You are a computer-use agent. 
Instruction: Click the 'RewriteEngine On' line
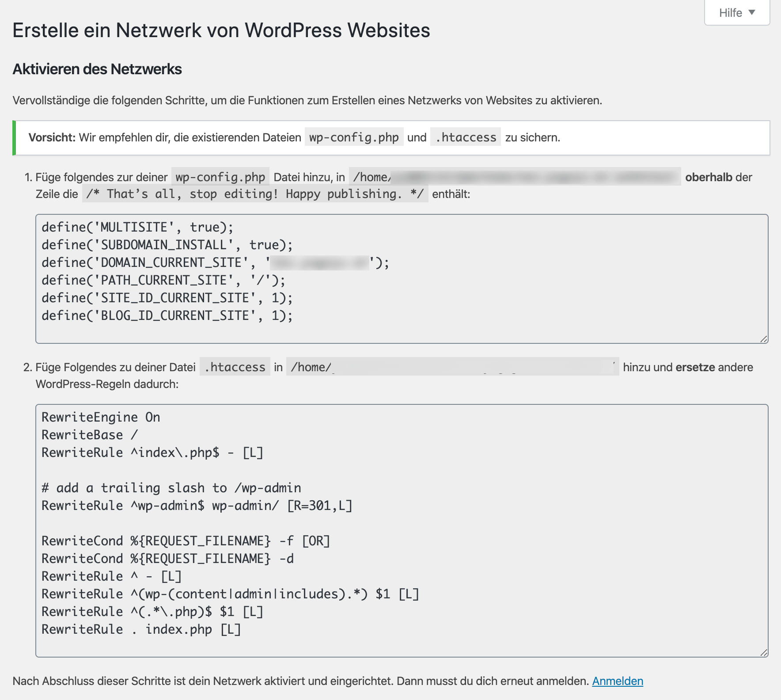(101, 417)
